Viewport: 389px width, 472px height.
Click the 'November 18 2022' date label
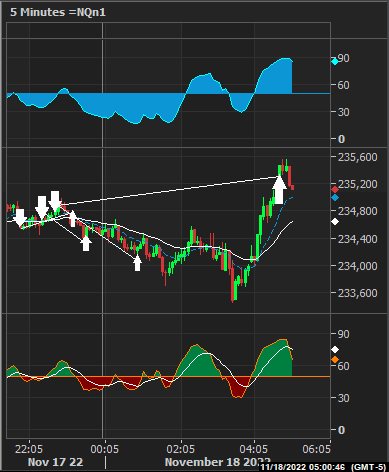click(x=218, y=462)
